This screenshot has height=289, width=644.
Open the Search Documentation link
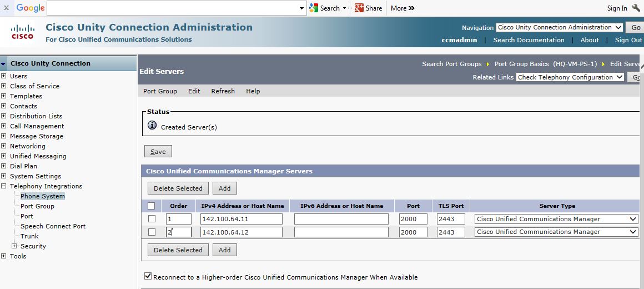click(x=529, y=40)
